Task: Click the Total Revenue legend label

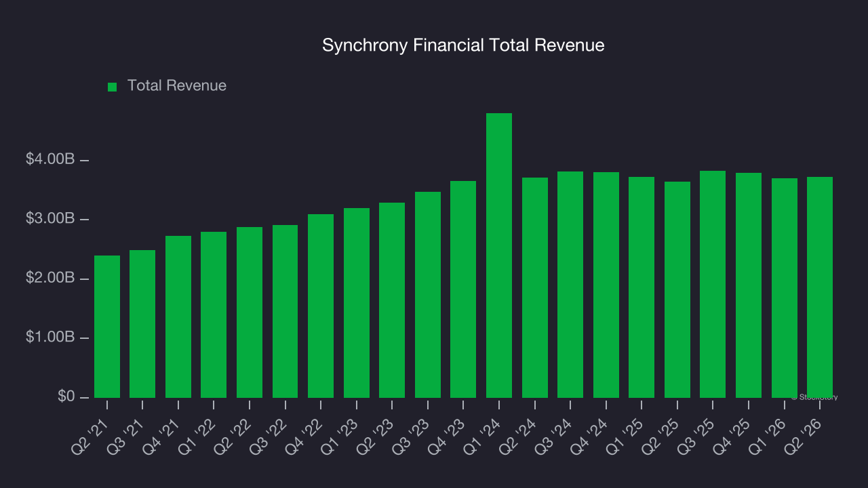Action: [x=177, y=86]
